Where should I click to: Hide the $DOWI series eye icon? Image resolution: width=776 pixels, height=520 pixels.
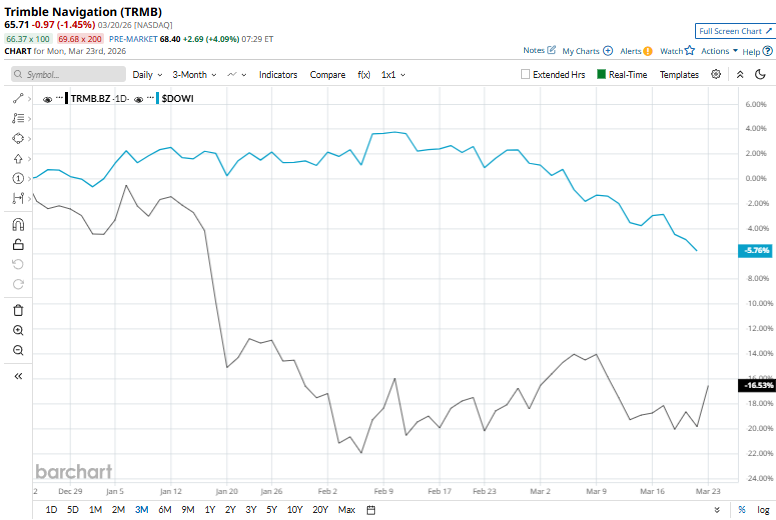(139, 99)
